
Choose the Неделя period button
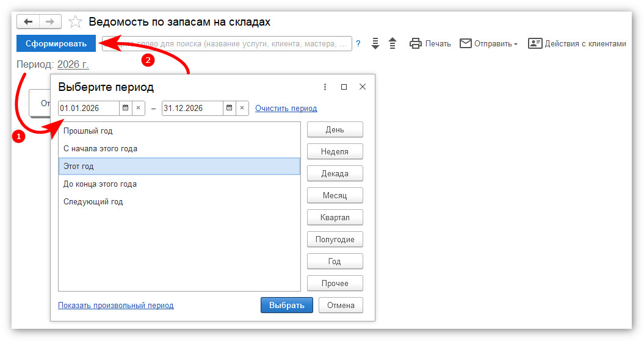coord(335,151)
